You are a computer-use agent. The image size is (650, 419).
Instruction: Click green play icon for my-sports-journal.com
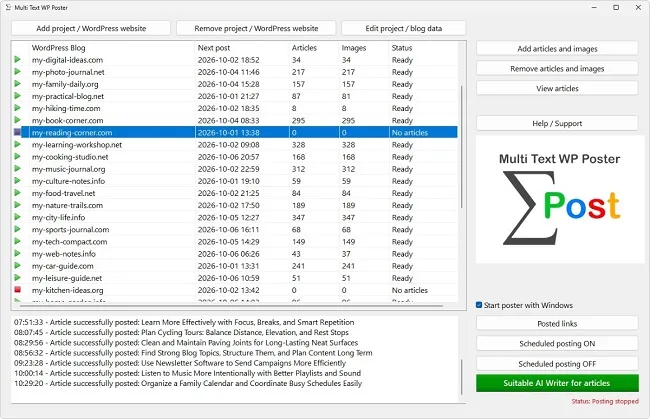coord(17,229)
